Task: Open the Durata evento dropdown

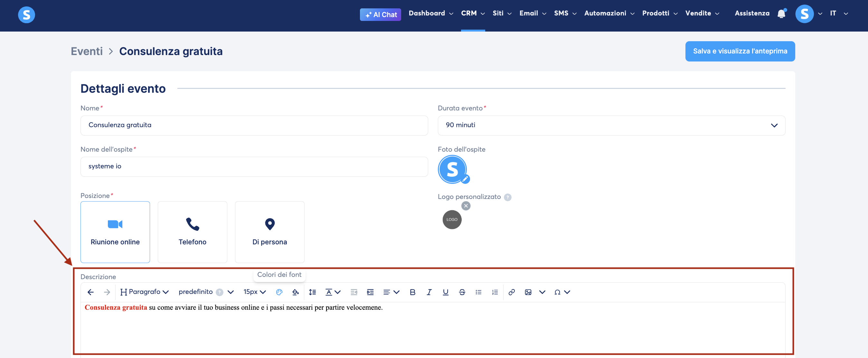Action: coord(611,125)
